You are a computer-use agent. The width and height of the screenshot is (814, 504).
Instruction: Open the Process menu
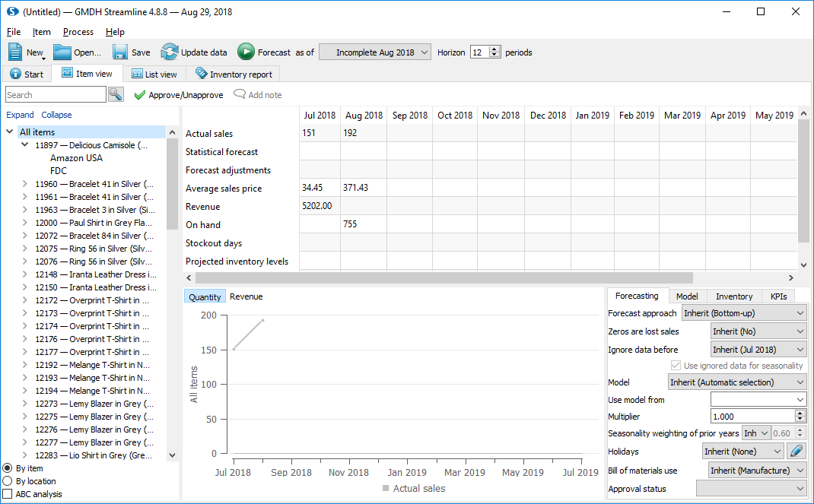[x=78, y=32]
